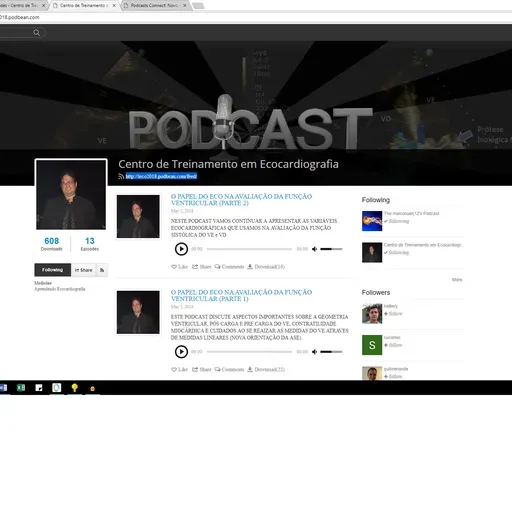
Task: Follow the user with green S avatar
Action: tap(393, 345)
